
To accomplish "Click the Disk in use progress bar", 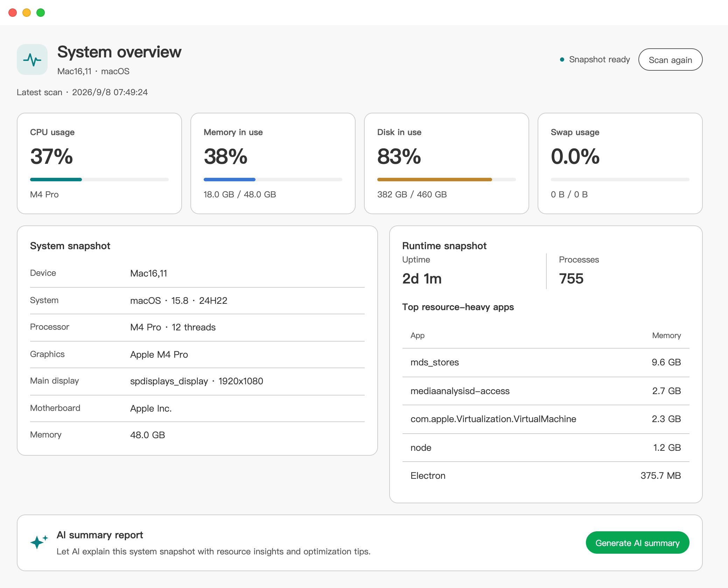I will [x=447, y=180].
